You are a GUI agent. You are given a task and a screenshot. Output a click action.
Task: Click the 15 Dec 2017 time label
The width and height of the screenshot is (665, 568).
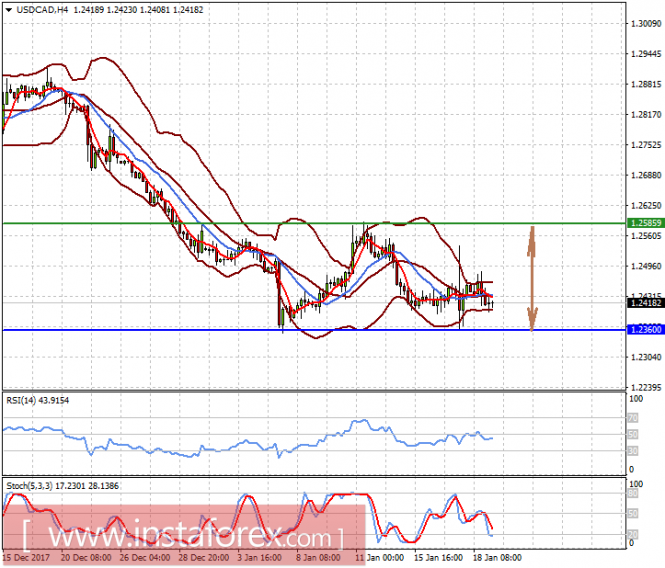click(26, 557)
